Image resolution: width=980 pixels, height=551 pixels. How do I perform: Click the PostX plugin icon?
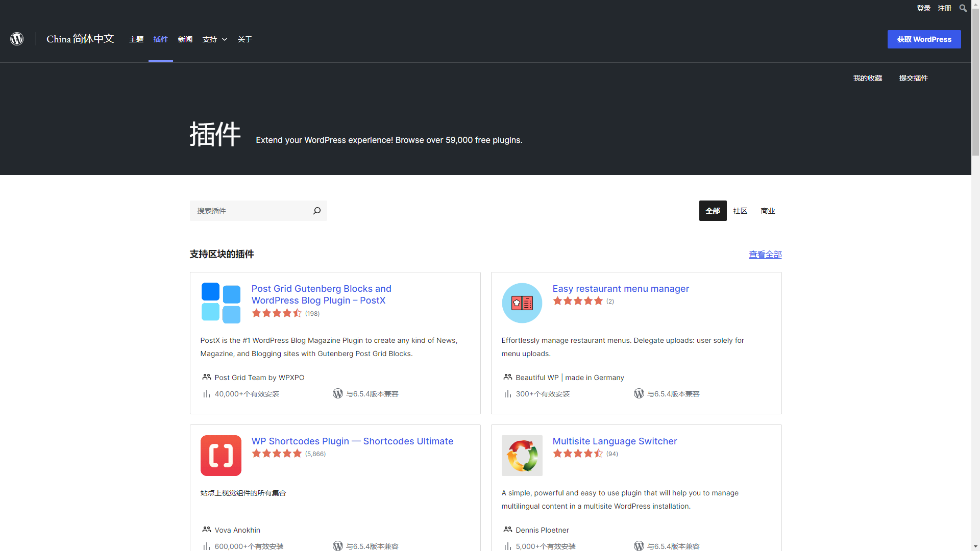[220, 303]
